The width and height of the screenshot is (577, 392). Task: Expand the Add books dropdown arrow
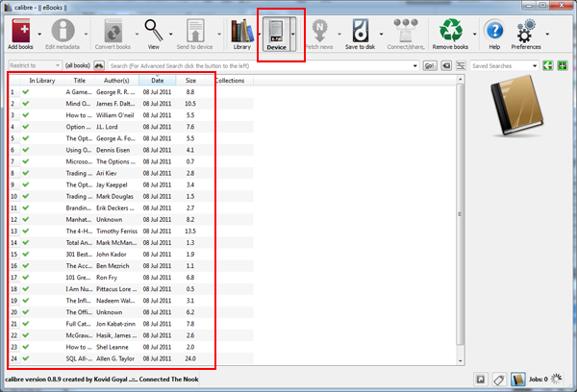39,35
